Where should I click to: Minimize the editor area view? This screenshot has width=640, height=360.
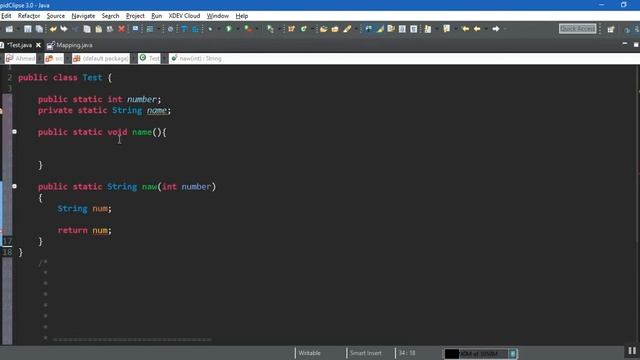(x=624, y=44)
